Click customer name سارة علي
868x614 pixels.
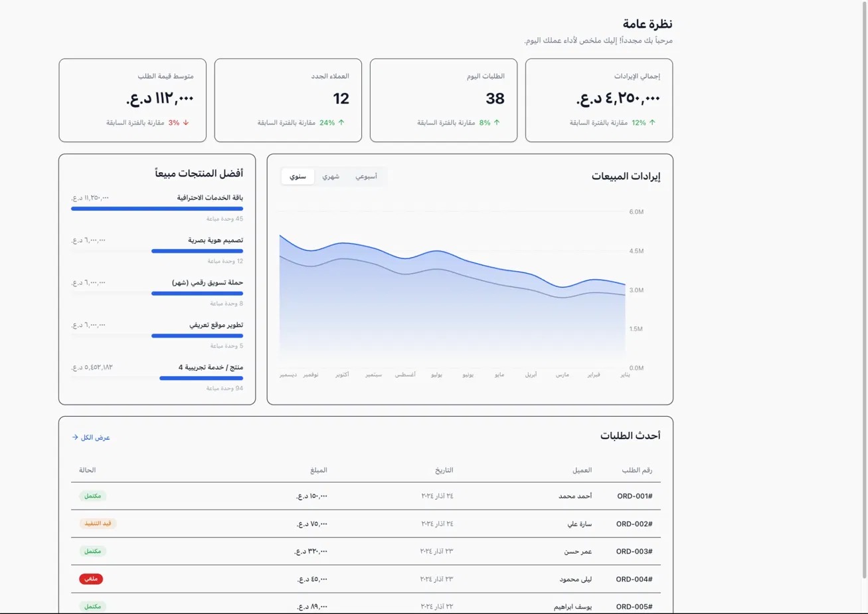coord(580,524)
